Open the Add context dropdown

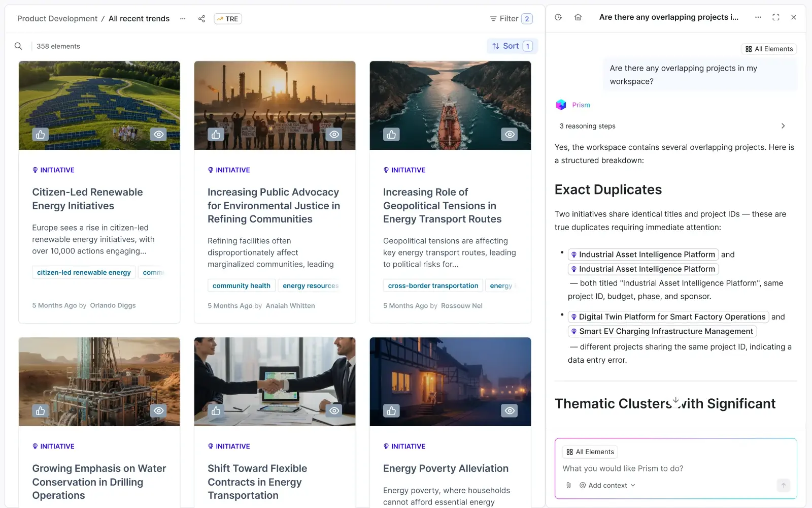pyautogui.click(x=607, y=485)
